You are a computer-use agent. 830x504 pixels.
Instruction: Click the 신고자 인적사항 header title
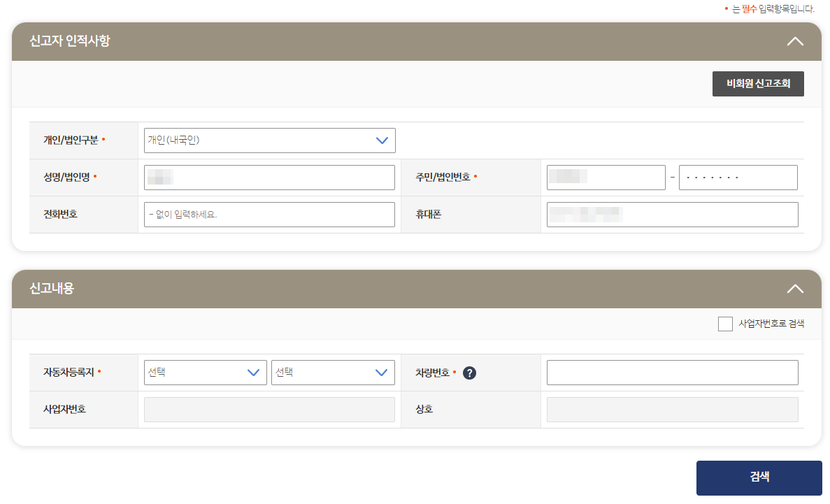click(x=70, y=41)
